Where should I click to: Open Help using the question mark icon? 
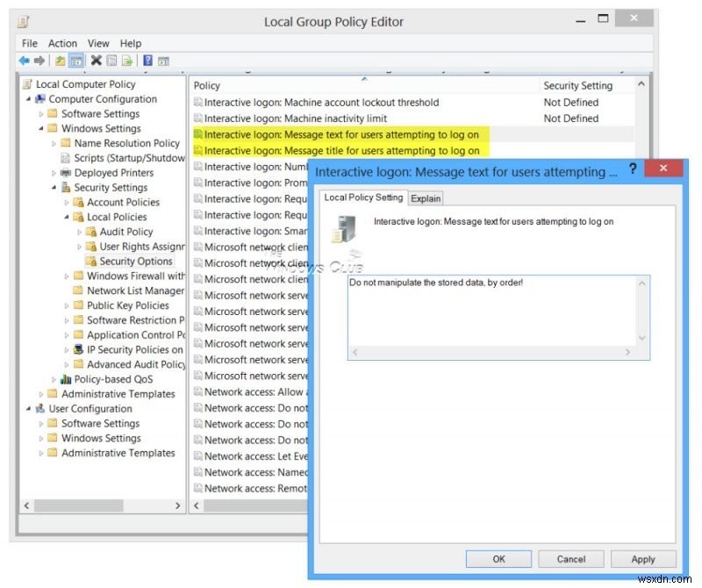(147, 61)
